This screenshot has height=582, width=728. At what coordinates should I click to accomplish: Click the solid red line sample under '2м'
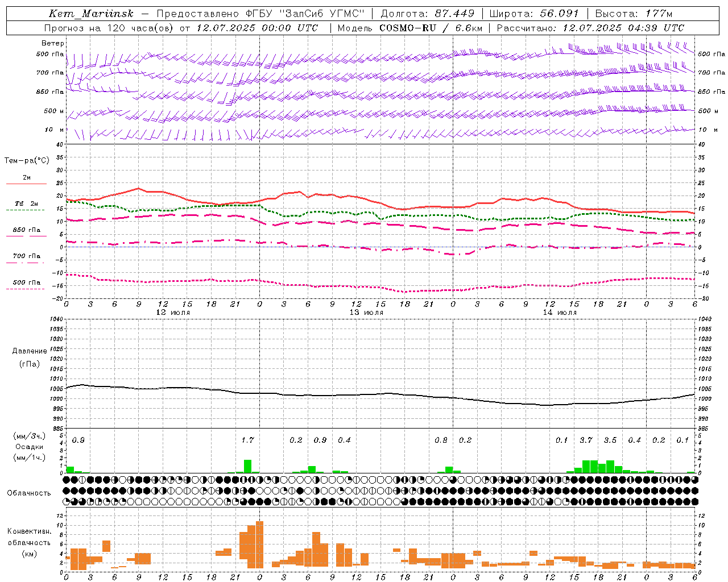(26, 184)
